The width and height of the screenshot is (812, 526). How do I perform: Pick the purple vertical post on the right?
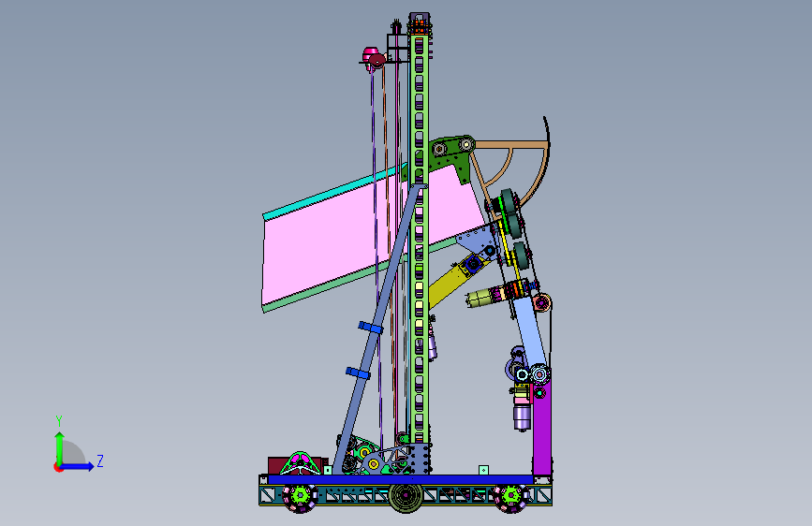coord(542,427)
